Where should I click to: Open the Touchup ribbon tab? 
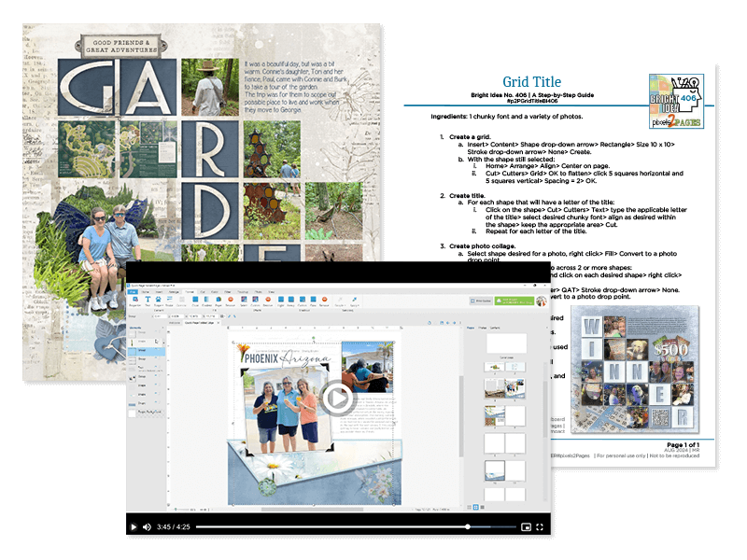point(243,291)
